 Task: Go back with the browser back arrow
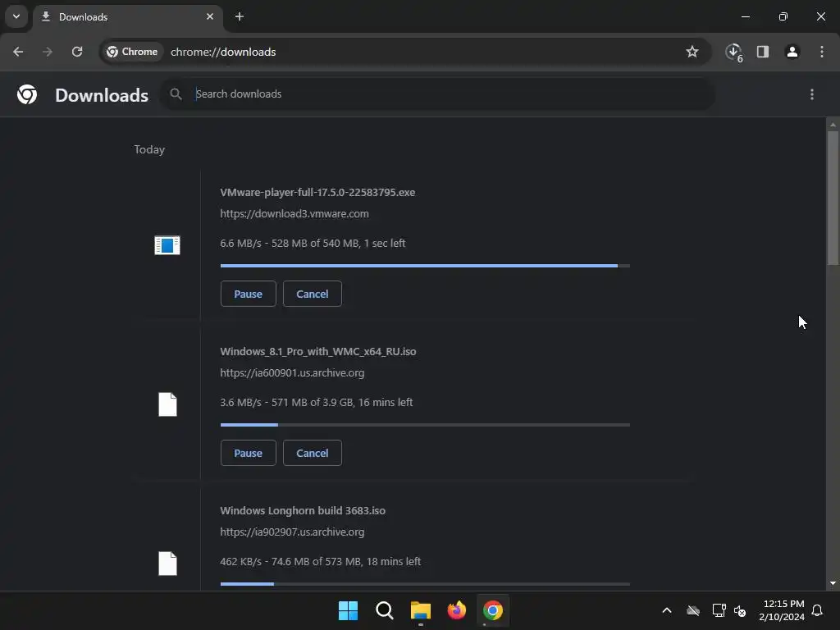(18, 52)
